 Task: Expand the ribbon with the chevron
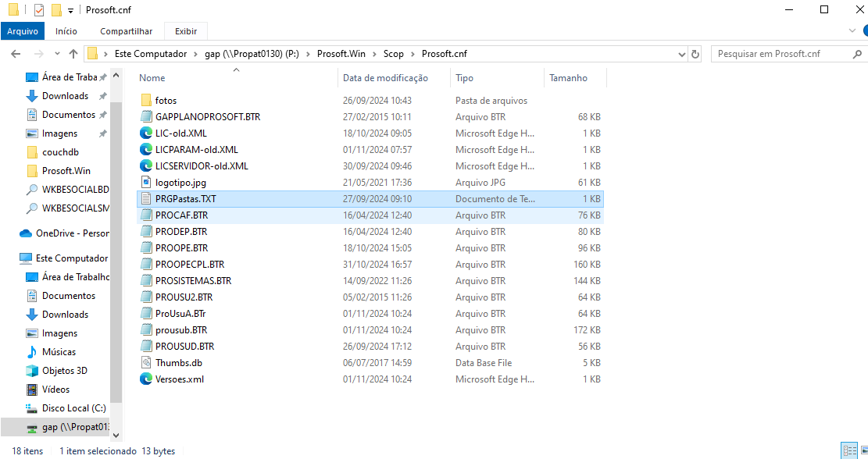(x=852, y=31)
